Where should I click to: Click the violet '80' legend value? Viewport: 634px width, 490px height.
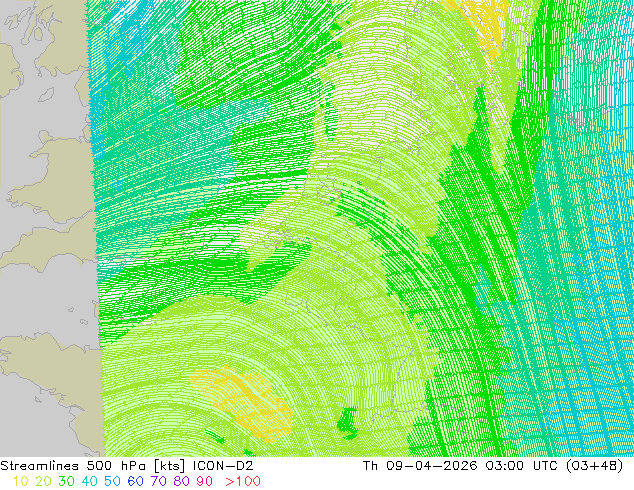tap(181, 482)
